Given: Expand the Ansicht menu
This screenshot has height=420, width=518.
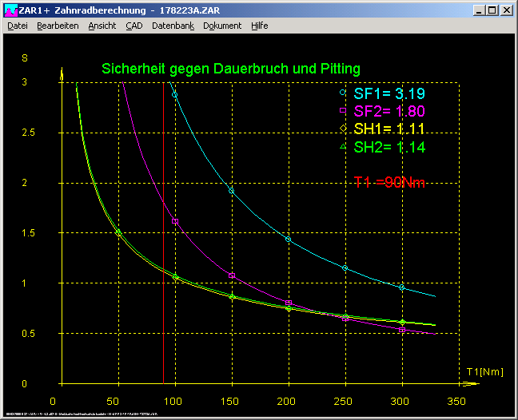Looking at the screenshot, I should coord(102,26).
